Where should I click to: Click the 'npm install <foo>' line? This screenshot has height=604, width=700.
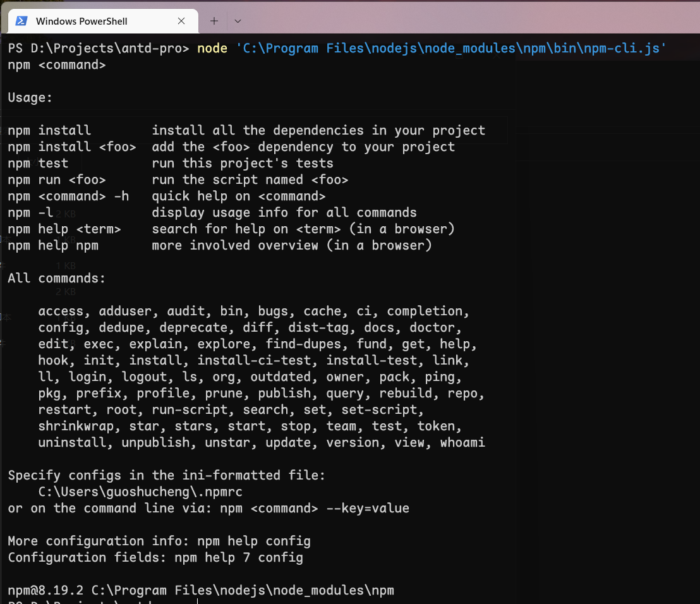[x=231, y=147]
